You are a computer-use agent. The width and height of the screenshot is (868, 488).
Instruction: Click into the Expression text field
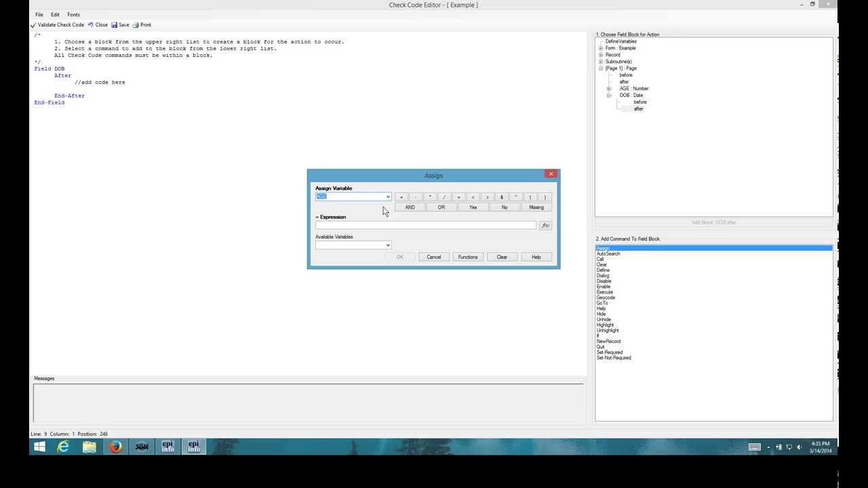pos(426,225)
